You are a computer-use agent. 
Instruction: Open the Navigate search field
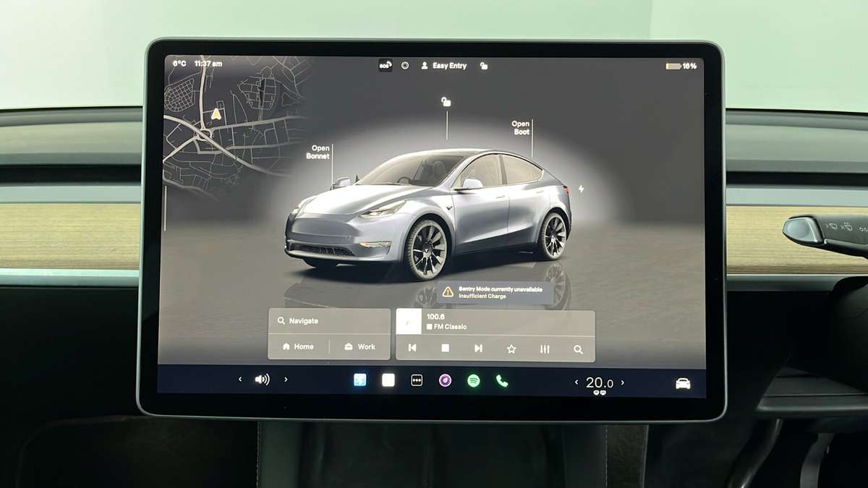click(329, 321)
